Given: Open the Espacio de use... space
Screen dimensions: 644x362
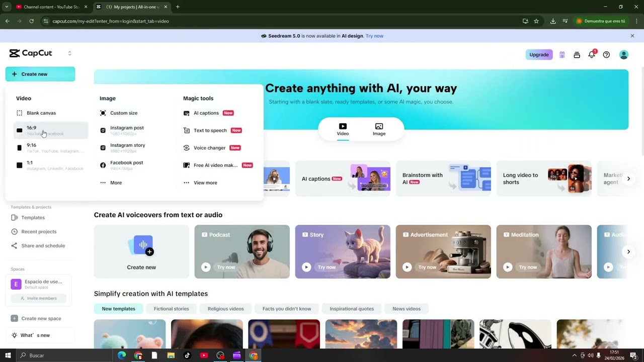Looking at the screenshot, I should [x=39, y=284].
